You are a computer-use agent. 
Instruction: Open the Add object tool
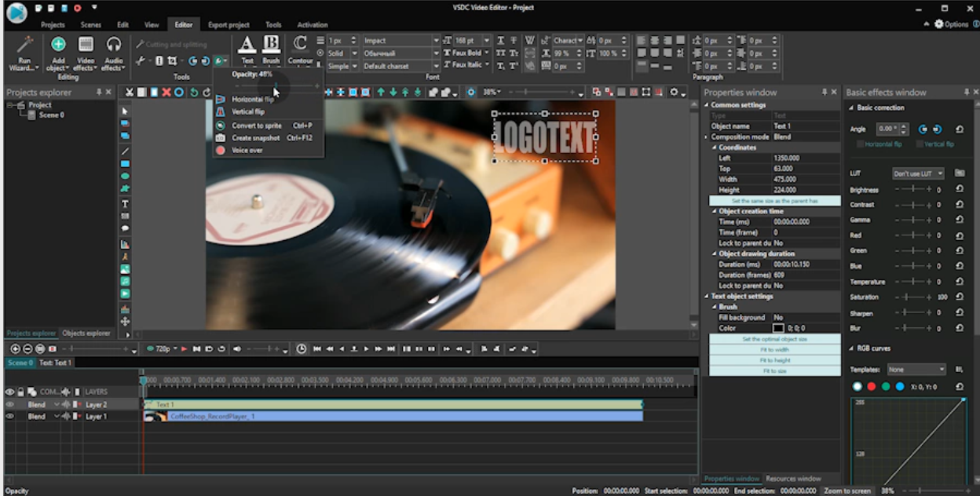[58, 46]
